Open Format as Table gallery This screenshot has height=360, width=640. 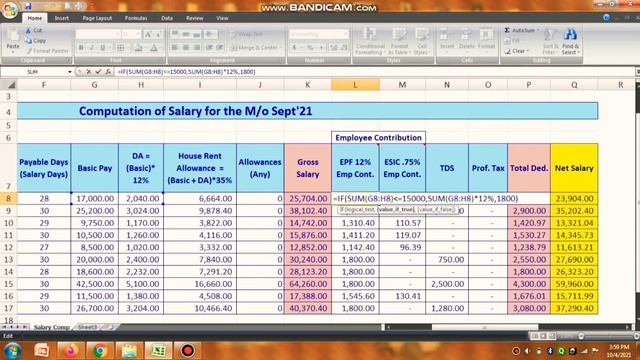click(x=399, y=41)
